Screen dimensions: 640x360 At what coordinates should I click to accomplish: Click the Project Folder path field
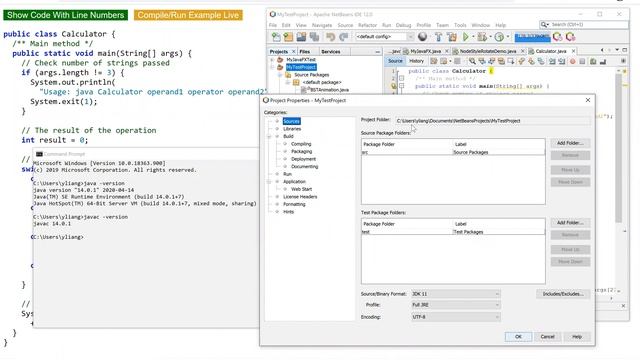pos(493,121)
